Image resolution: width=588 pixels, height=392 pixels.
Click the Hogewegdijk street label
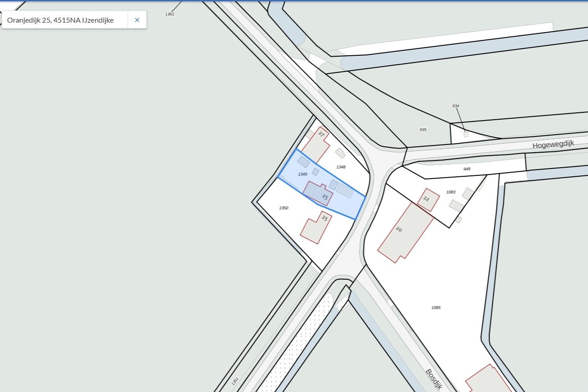[553, 145]
